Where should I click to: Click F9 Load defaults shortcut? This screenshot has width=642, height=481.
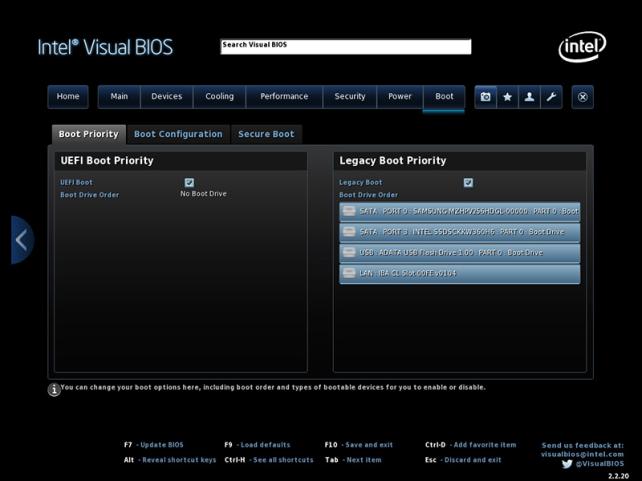click(x=257, y=445)
